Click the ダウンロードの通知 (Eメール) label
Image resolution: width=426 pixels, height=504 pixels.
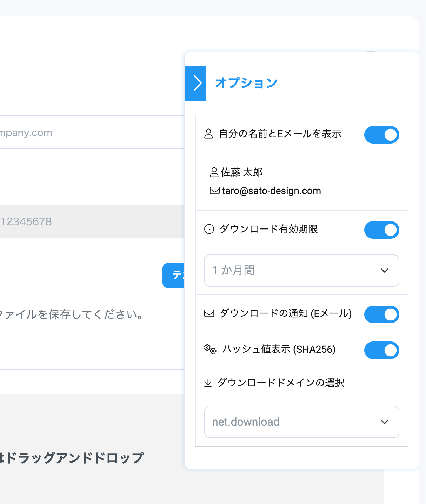(285, 314)
